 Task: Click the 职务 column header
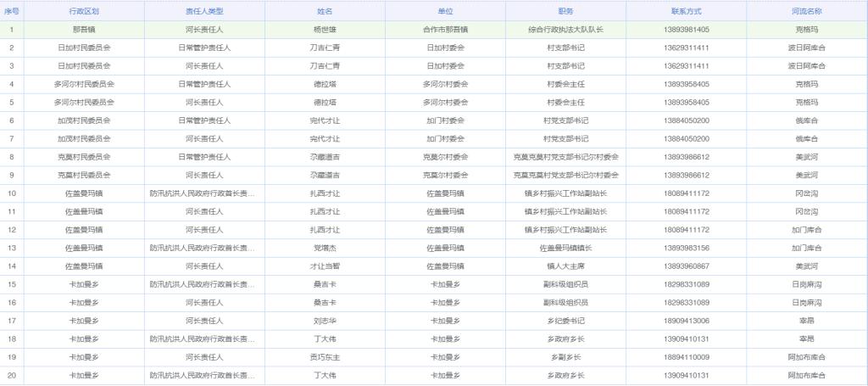tap(565, 11)
